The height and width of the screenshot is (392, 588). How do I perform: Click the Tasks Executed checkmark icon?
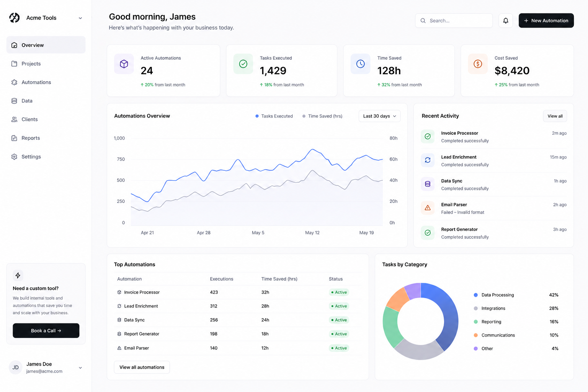click(243, 64)
